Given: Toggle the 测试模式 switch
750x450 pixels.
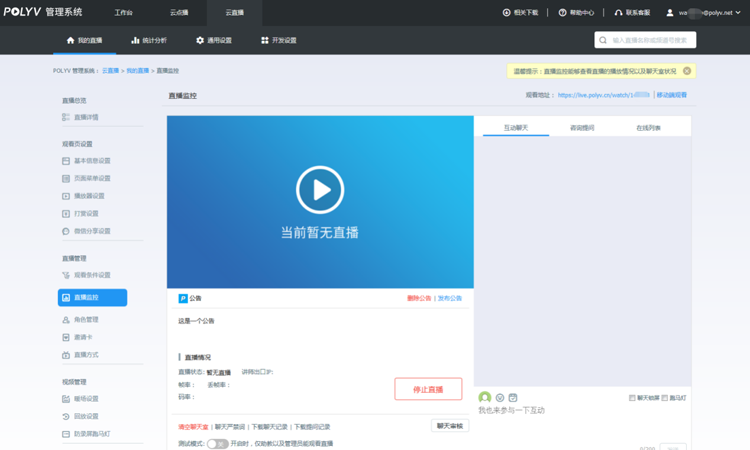Looking at the screenshot, I should point(217,443).
